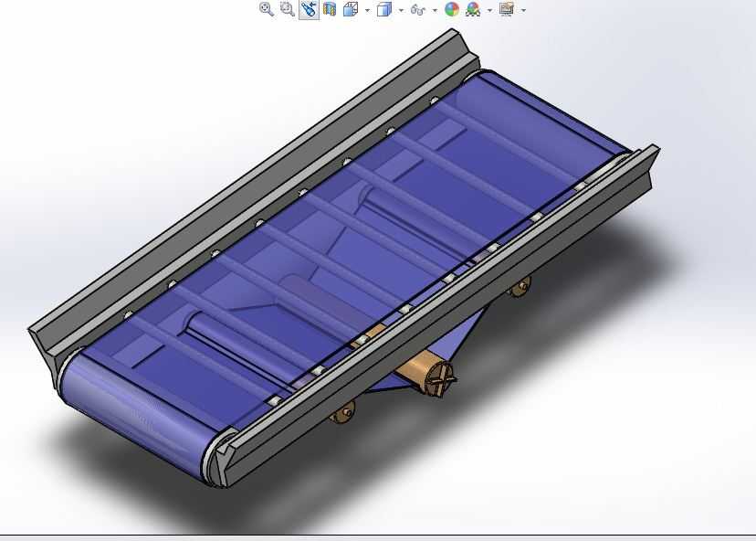756x541 pixels.
Task: Select the Zoom to Area tool
Action: (x=288, y=9)
